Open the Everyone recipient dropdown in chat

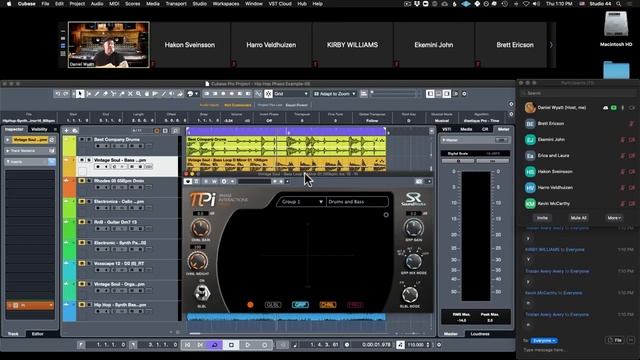pyautogui.click(x=544, y=340)
